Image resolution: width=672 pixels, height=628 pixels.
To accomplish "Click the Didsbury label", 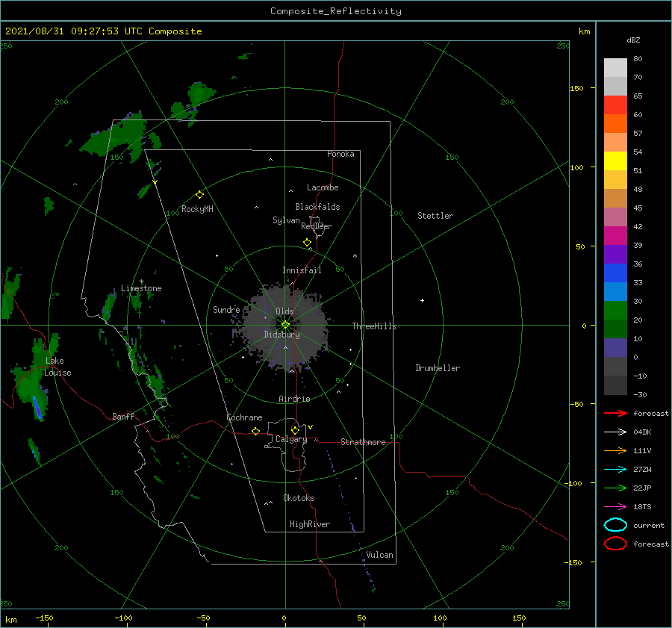I will pyautogui.click(x=282, y=335).
